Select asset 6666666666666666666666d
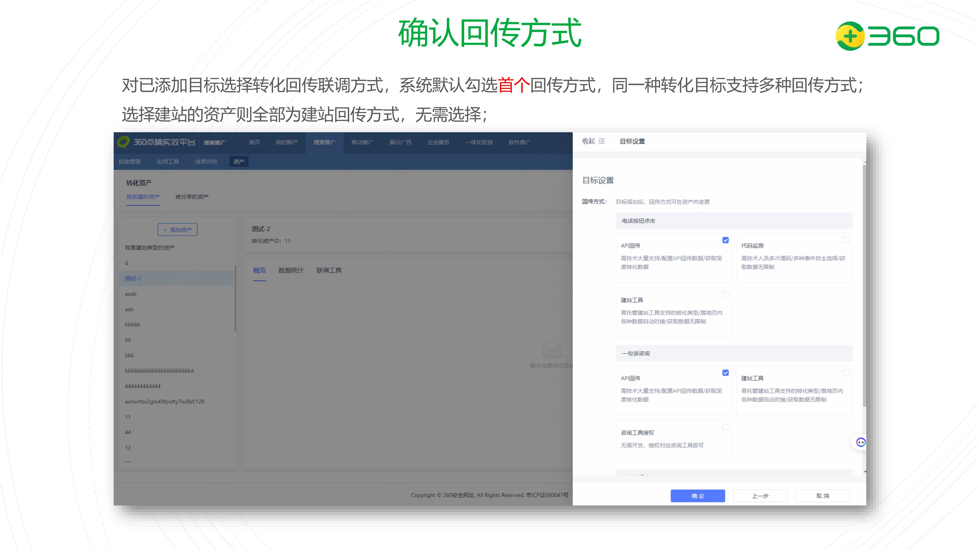Image resolution: width=980 pixels, height=551 pixels. (177, 371)
